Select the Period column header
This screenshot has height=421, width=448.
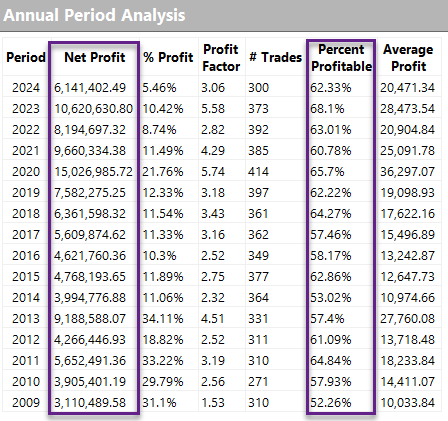(x=26, y=57)
